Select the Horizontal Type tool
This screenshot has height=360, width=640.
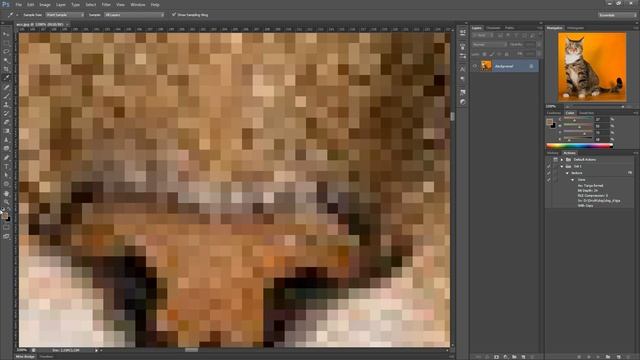click(x=6, y=167)
